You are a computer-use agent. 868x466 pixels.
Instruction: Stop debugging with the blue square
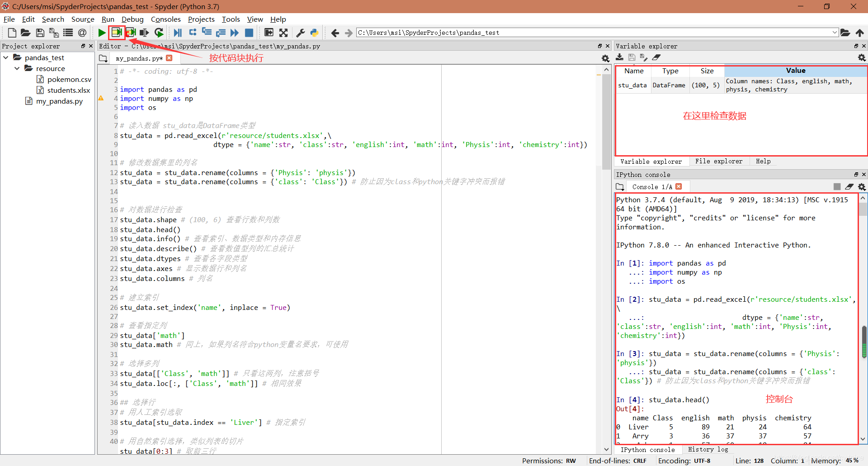[x=249, y=33]
